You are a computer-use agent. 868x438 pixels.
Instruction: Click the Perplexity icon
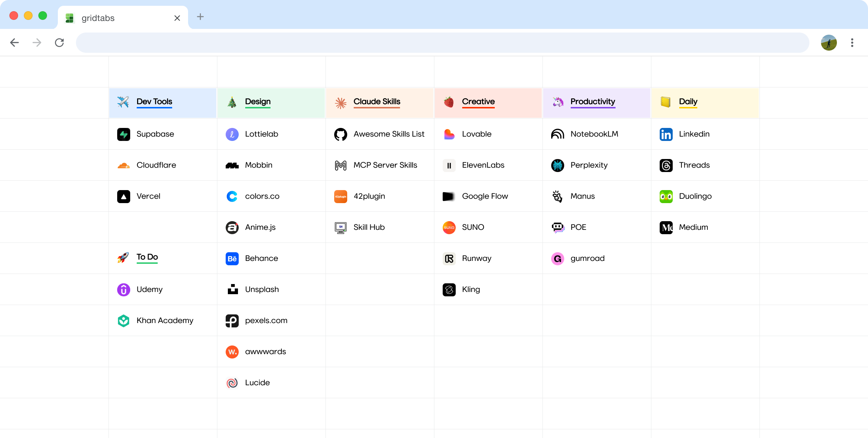pos(558,166)
